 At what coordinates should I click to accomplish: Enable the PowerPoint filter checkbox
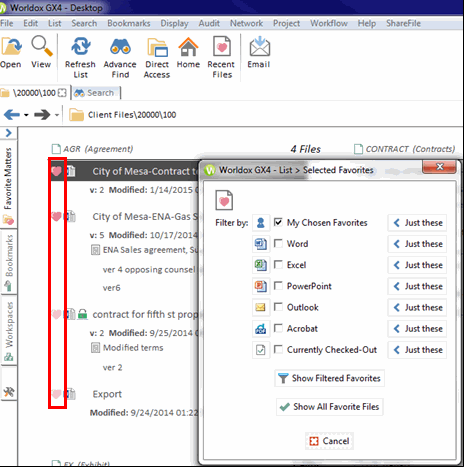[x=278, y=286]
